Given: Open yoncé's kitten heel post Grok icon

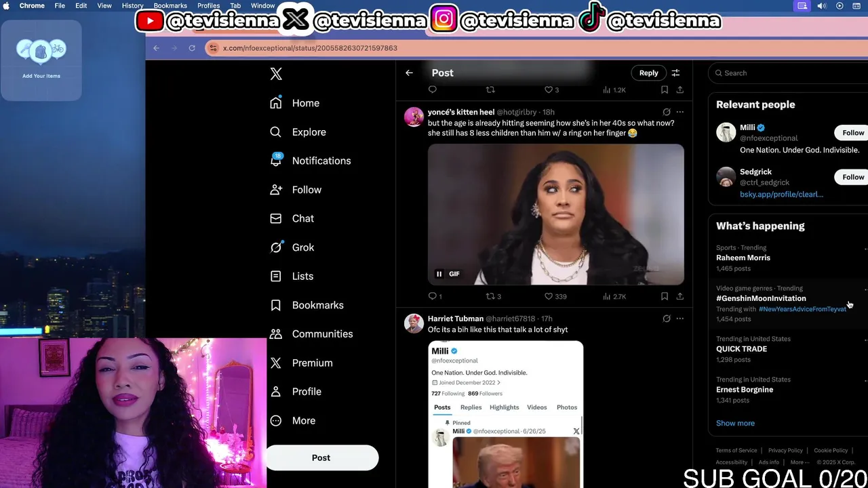Looking at the screenshot, I should pos(667,112).
